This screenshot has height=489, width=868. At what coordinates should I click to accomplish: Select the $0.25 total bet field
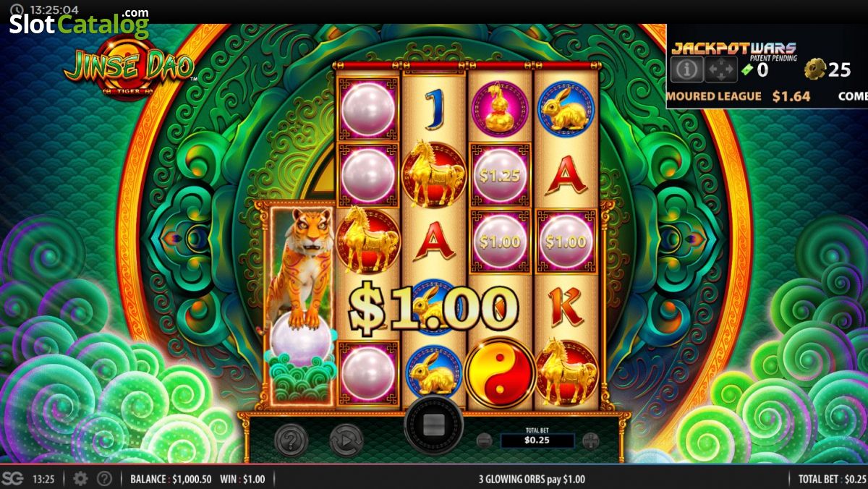click(x=537, y=440)
